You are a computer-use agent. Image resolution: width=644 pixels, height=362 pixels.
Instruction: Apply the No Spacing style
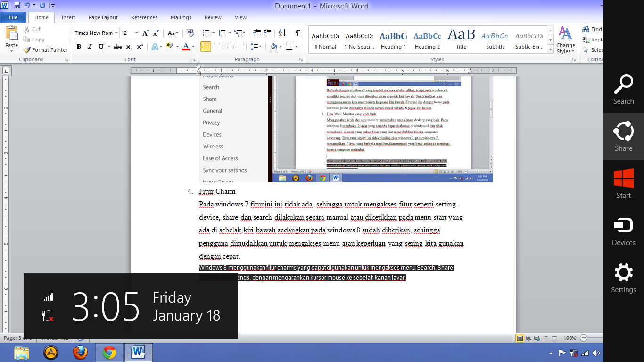[360, 41]
